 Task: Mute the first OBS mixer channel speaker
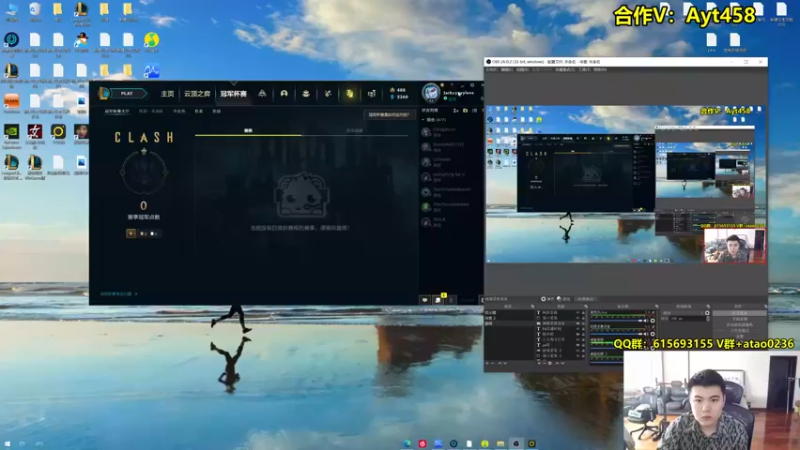point(645,320)
